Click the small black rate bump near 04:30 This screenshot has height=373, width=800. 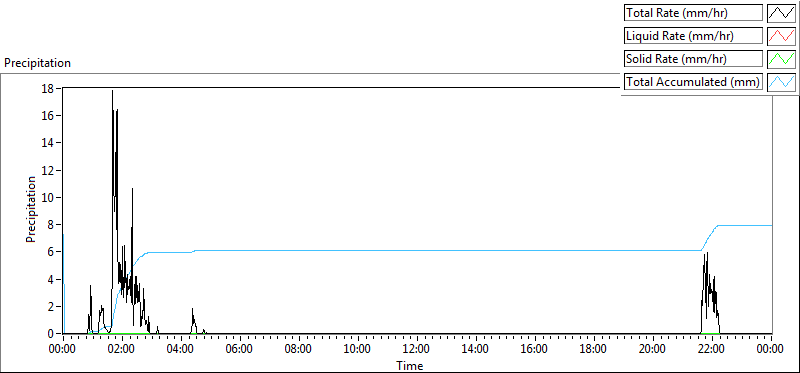tap(193, 321)
